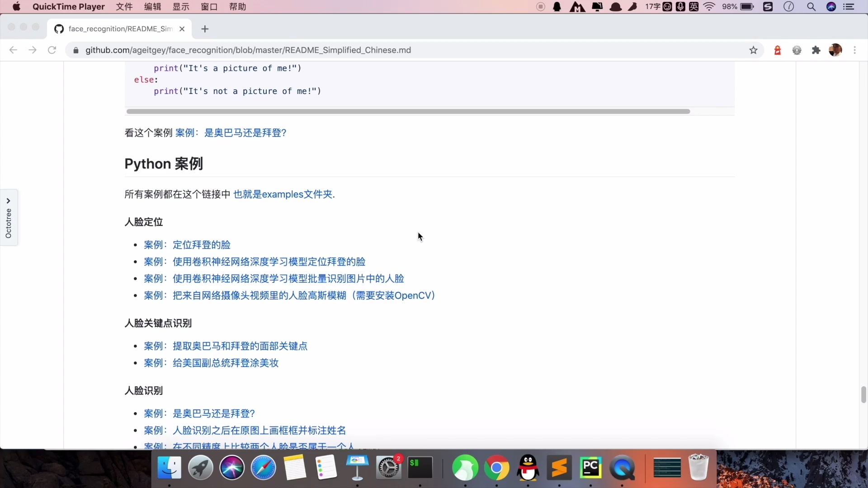Open the Chrome profile avatar menu
868x488 pixels.
(835, 50)
